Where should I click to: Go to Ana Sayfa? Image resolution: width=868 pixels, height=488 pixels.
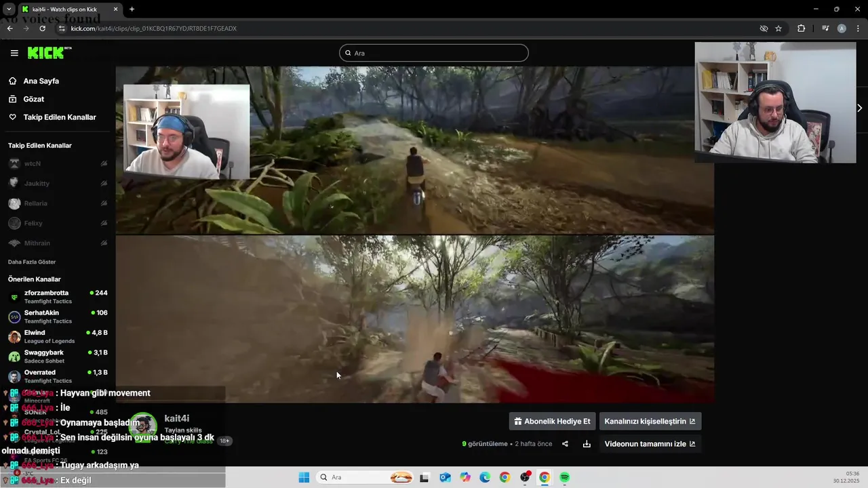point(41,81)
